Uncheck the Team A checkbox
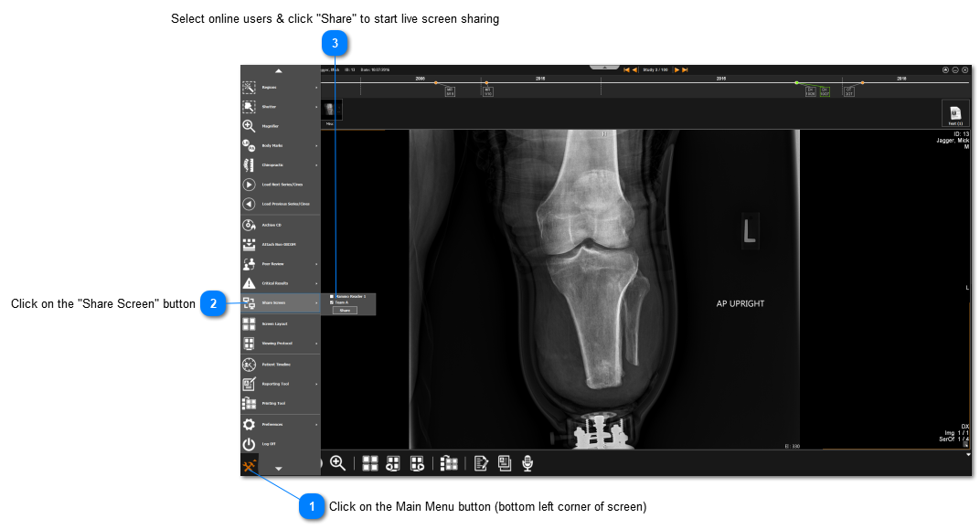The image size is (980, 529). pyautogui.click(x=332, y=302)
